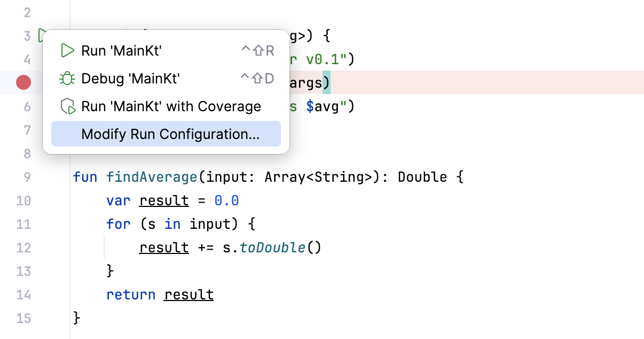This screenshot has width=644, height=339.
Task: Open Modify Run Configuration... entry
Action: pyautogui.click(x=170, y=134)
